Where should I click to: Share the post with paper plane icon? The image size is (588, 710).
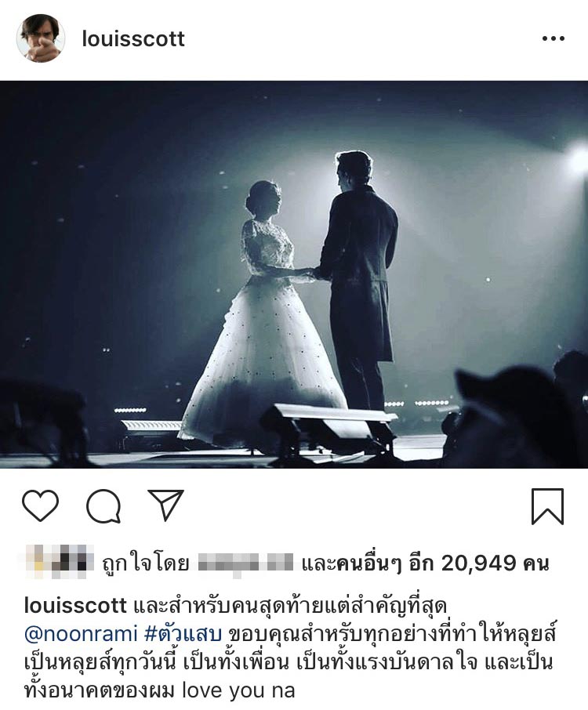coord(165,505)
